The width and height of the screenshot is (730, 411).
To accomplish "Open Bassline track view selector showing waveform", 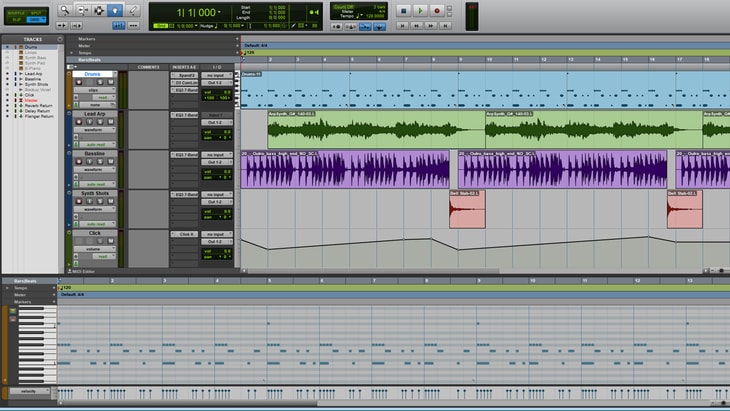I will click(x=95, y=169).
